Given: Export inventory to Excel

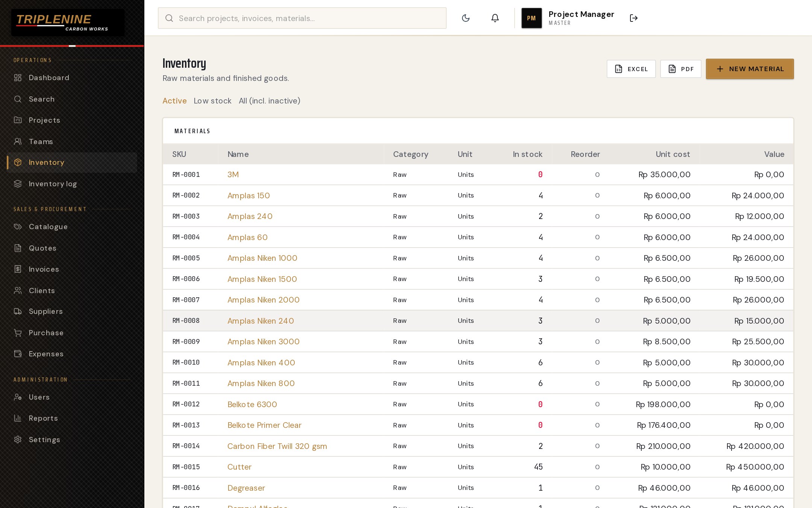Looking at the screenshot, I should pyautogui.click(x=631, y=69).
